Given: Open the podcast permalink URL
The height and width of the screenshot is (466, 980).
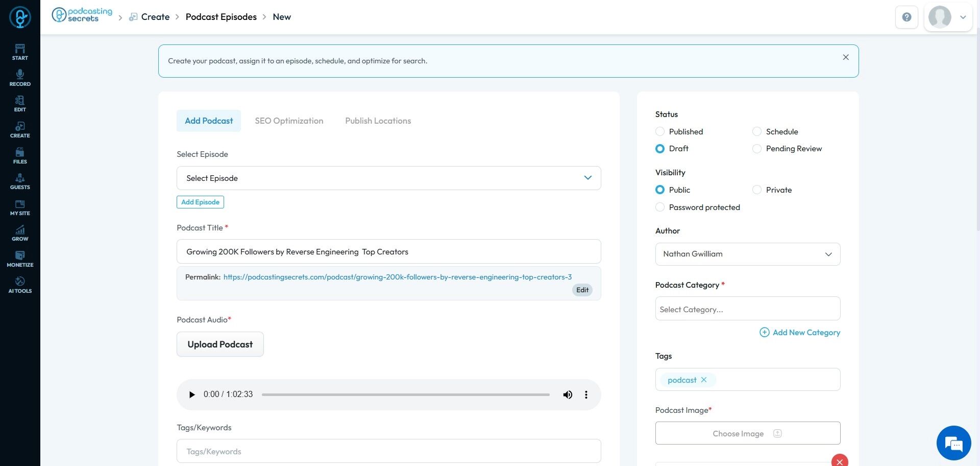Looking at the screenshot, I should (x=398, y=277).
